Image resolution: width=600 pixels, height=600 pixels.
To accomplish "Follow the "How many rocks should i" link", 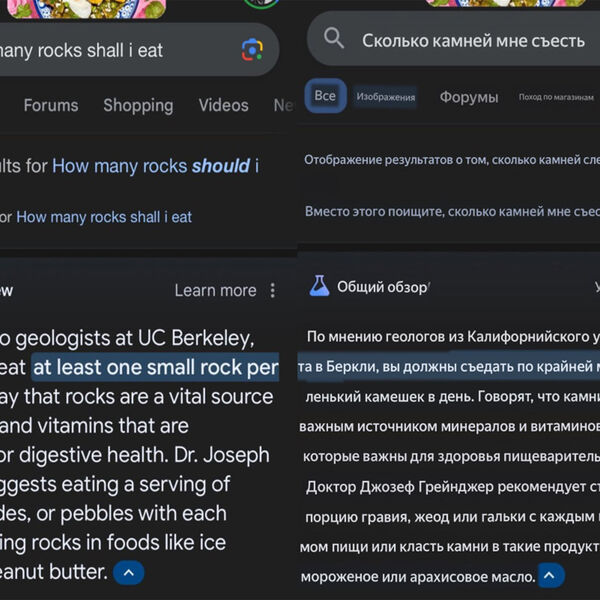I will click(x=155, y=166).
